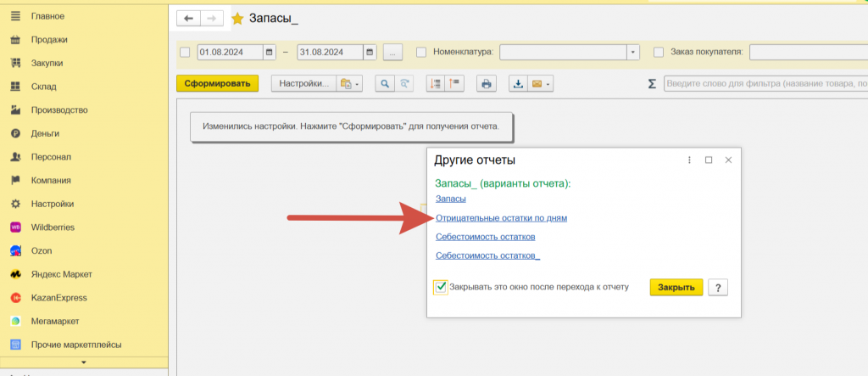Open the email send dropdown arrow
Image resolution: width=868 pixels, height=376 pixels.
(x=548, y=83)
